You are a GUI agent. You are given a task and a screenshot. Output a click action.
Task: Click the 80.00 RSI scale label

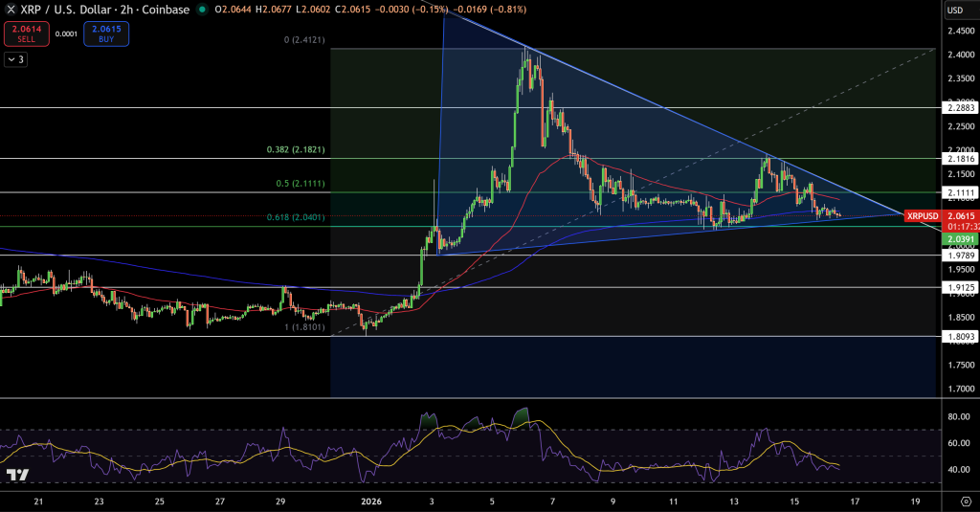point(959,416)
